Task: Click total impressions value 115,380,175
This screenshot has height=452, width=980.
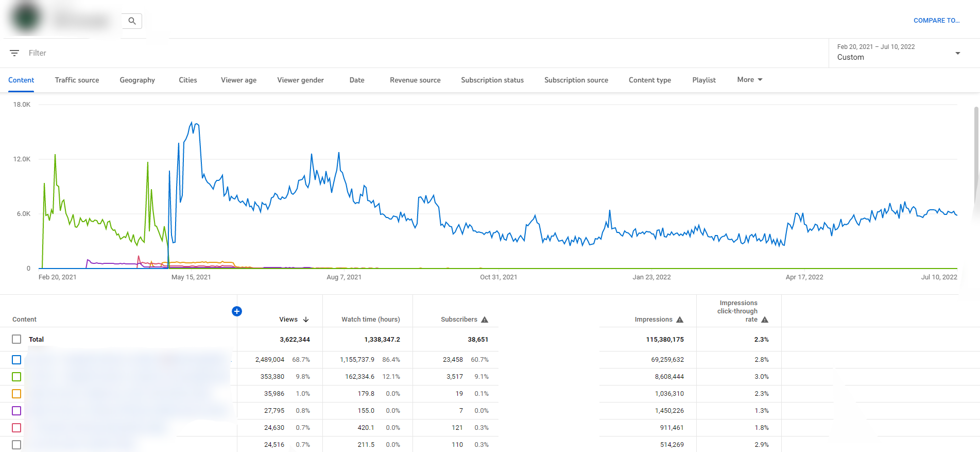Action: click(665, 340)
